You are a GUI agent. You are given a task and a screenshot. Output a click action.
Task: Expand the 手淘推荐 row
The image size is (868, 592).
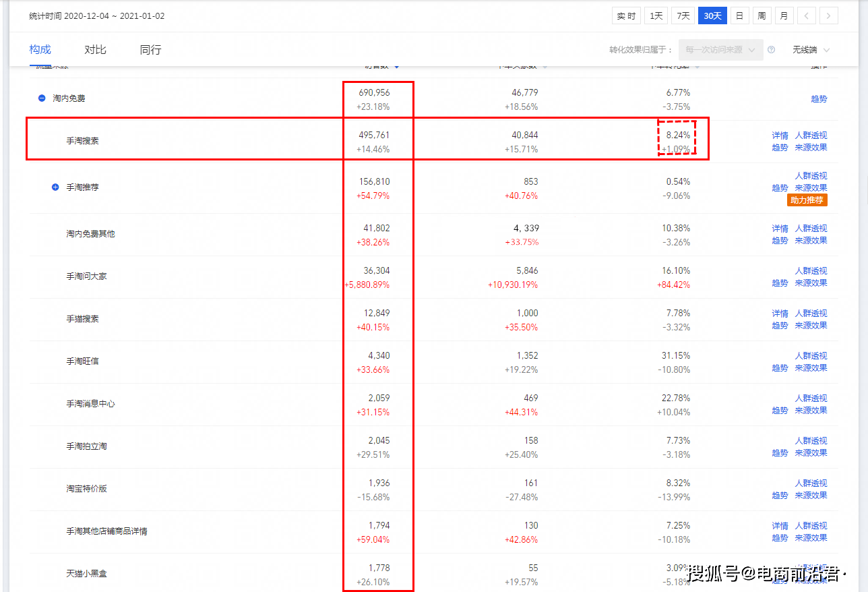click(x=55, y=187)
